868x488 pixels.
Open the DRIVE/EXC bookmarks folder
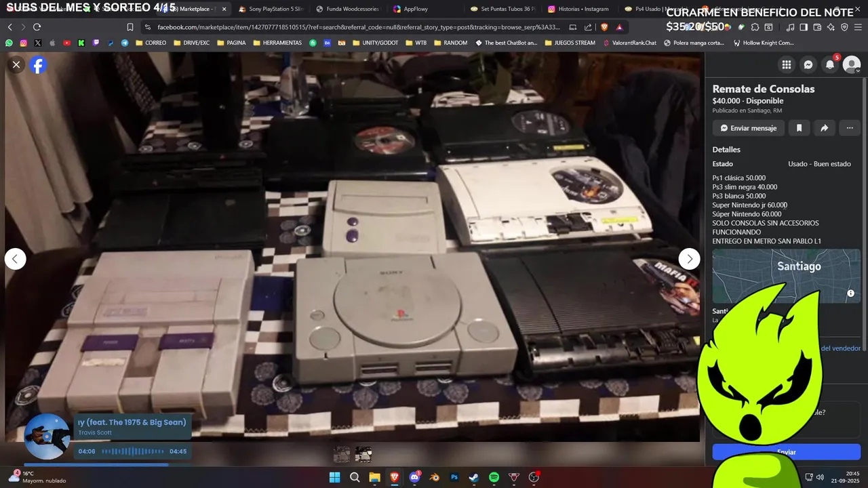tap(192, 43)
